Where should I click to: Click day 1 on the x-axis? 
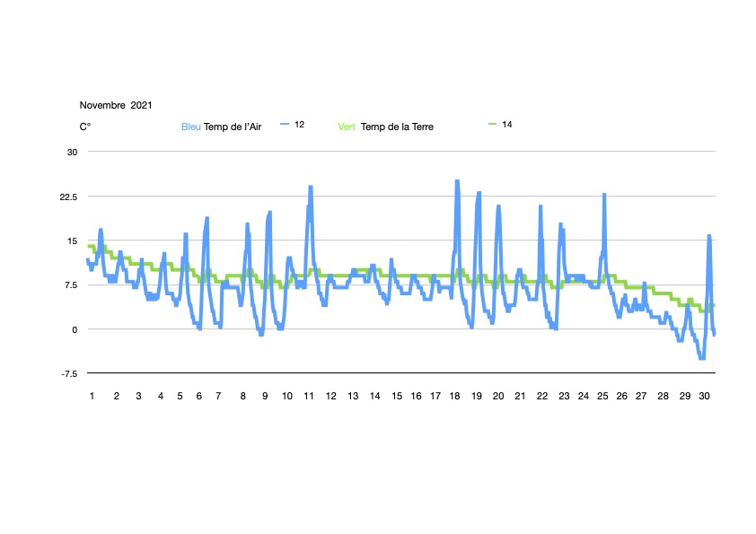coord(91,396)
